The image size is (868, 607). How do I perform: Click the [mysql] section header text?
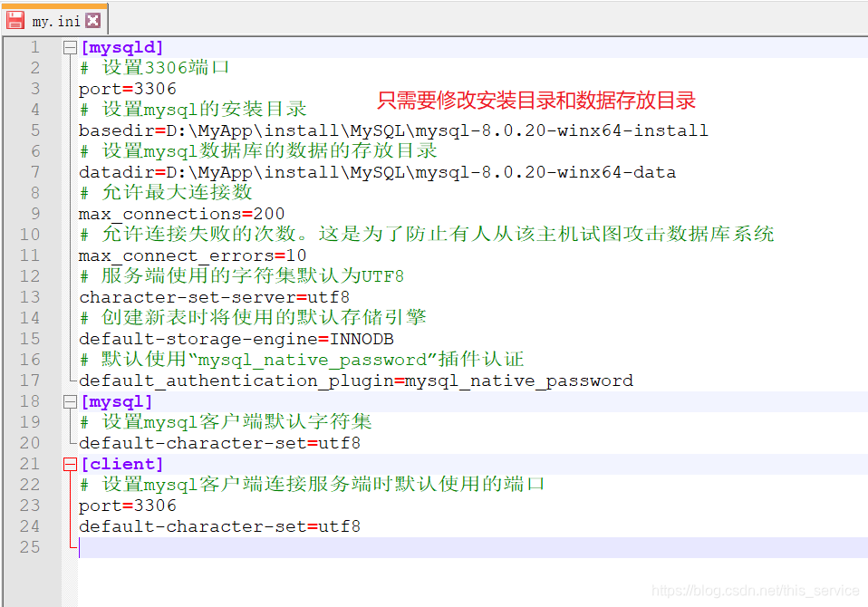tap(116, 401)
